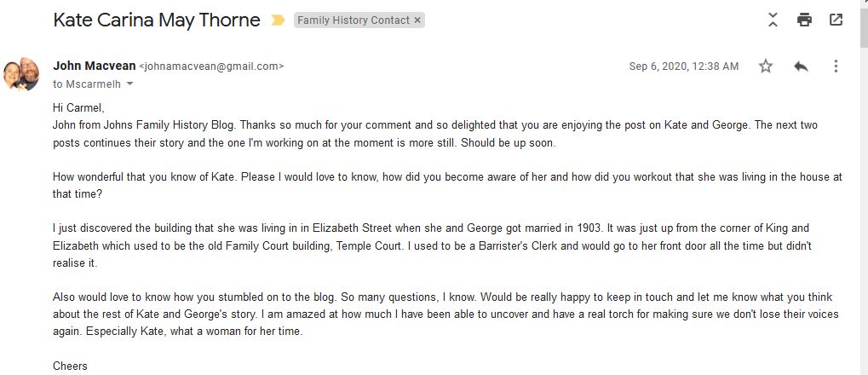This screenshot has height=375, width=868.
Task: Click the expand all messages icon
Action: point(773,20)
